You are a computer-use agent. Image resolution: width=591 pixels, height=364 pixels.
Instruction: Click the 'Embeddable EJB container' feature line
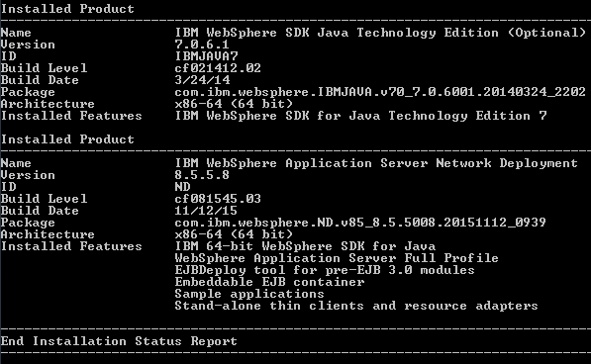pos(269,282)
